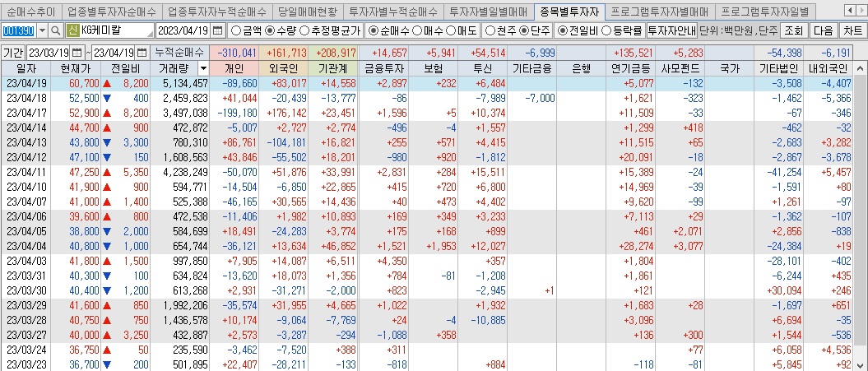Select the 종목별투자자 tab

[569, 11]
